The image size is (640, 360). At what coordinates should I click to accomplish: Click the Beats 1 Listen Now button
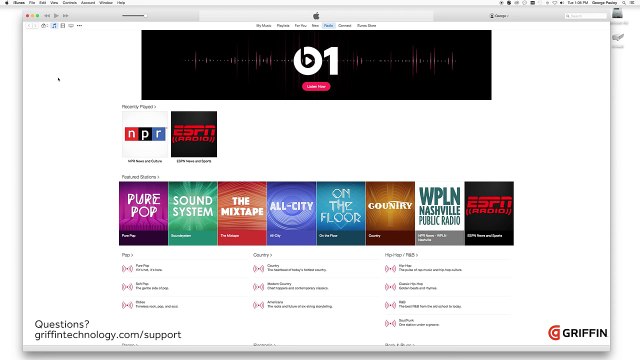point(316,87)
